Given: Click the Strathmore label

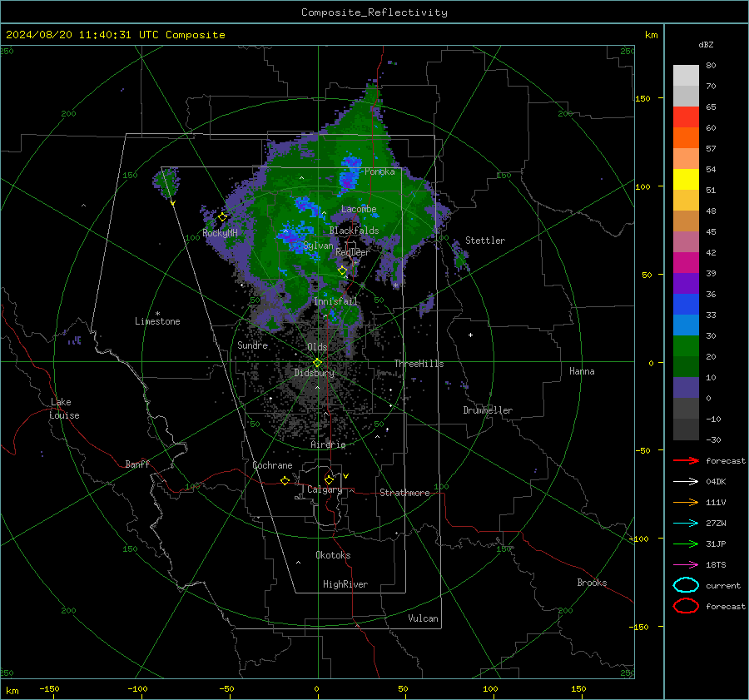Looking at the screenshot, I should (404, 493).
